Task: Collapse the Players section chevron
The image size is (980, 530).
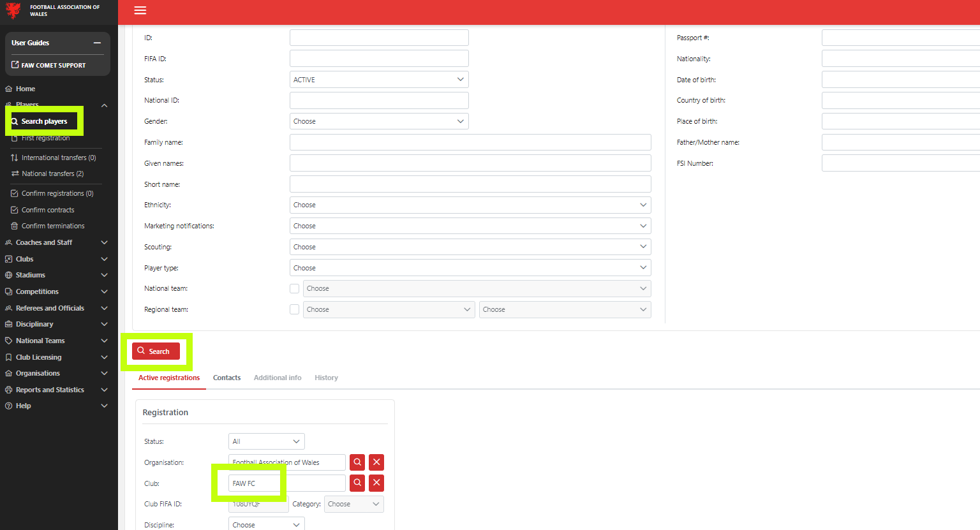Action: (x=104, y=105)
